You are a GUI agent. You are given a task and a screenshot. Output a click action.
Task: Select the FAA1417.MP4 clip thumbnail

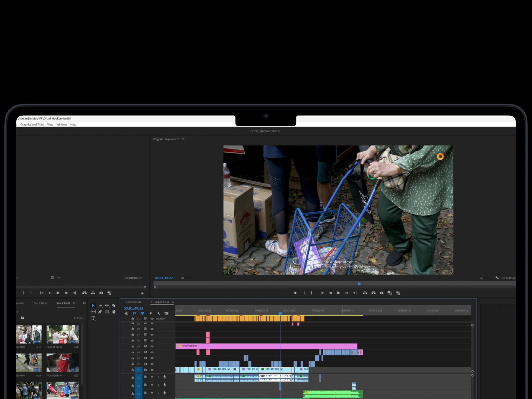coord(63,334)
